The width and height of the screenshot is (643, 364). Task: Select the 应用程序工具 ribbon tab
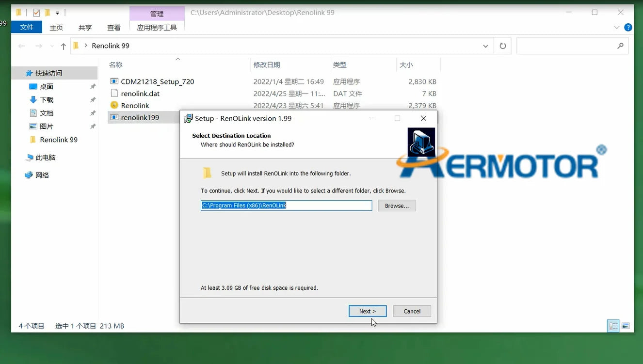click(x=157, y=28)
